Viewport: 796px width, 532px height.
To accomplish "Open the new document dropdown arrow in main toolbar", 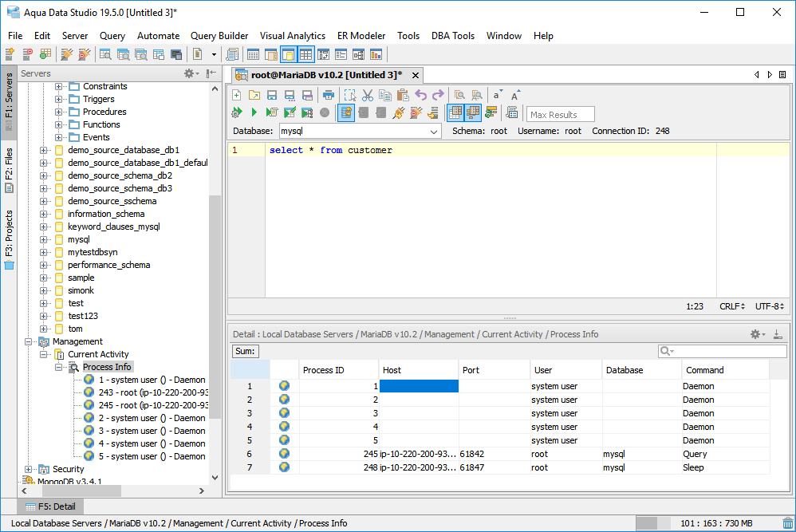I will pyautogui.click(x=214, y=54).
